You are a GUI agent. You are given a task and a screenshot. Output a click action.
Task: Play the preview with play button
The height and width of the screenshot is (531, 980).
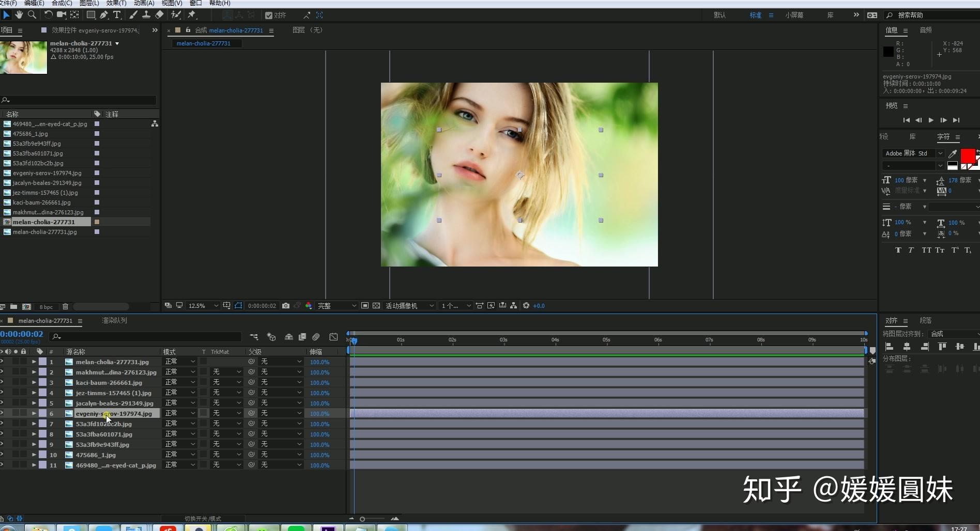(x=931, y=120)
